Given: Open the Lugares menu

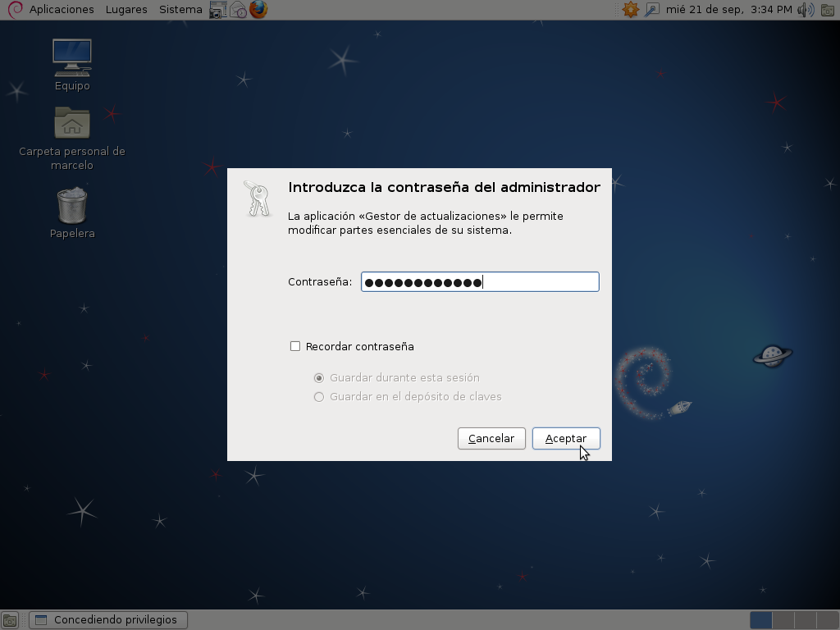Looking at the screenshot, I should click(126, 9).
